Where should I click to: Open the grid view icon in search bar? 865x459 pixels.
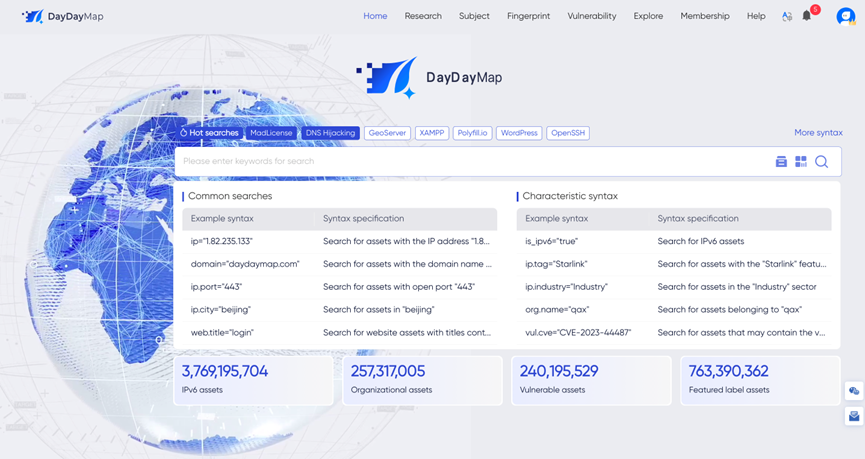(x=801, y=161)
